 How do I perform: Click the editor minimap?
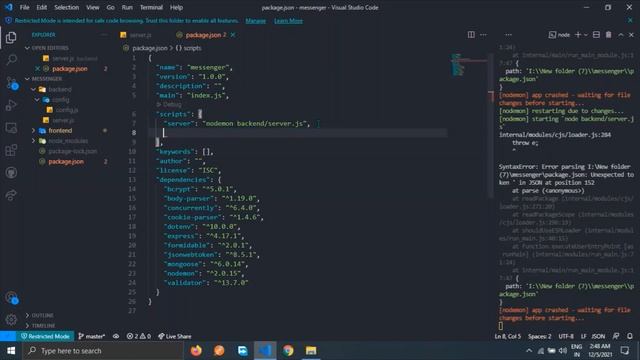[469, 64]
